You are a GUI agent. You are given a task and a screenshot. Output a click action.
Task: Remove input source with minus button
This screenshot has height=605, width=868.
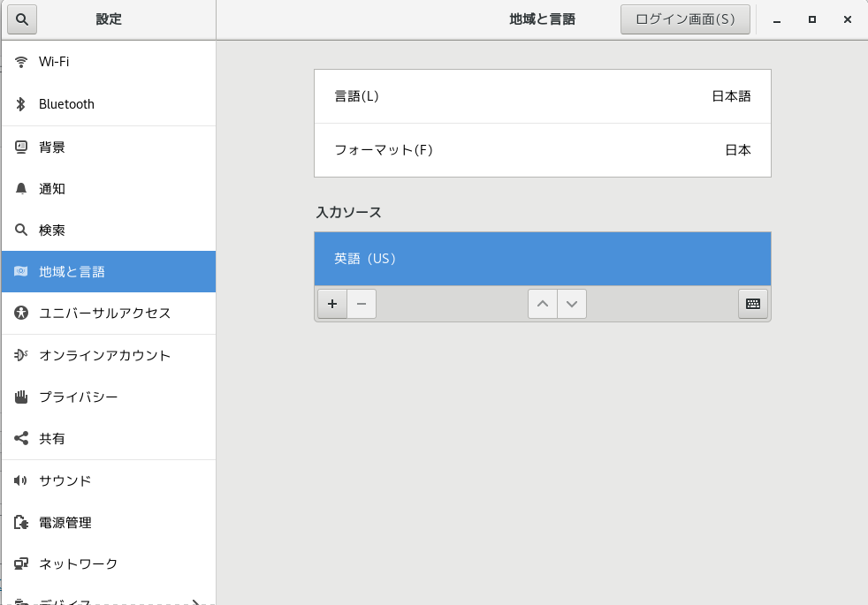pyautogui.click(x=362, y=304)
